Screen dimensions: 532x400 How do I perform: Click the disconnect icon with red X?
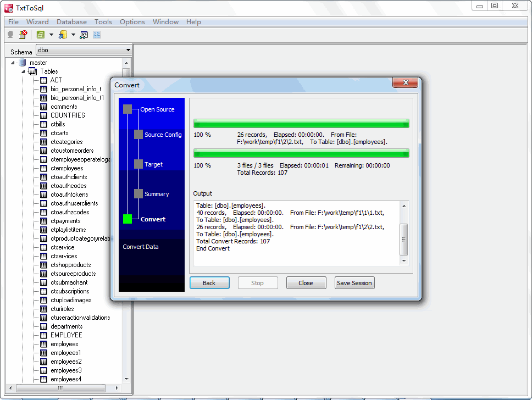pos(23,35)
